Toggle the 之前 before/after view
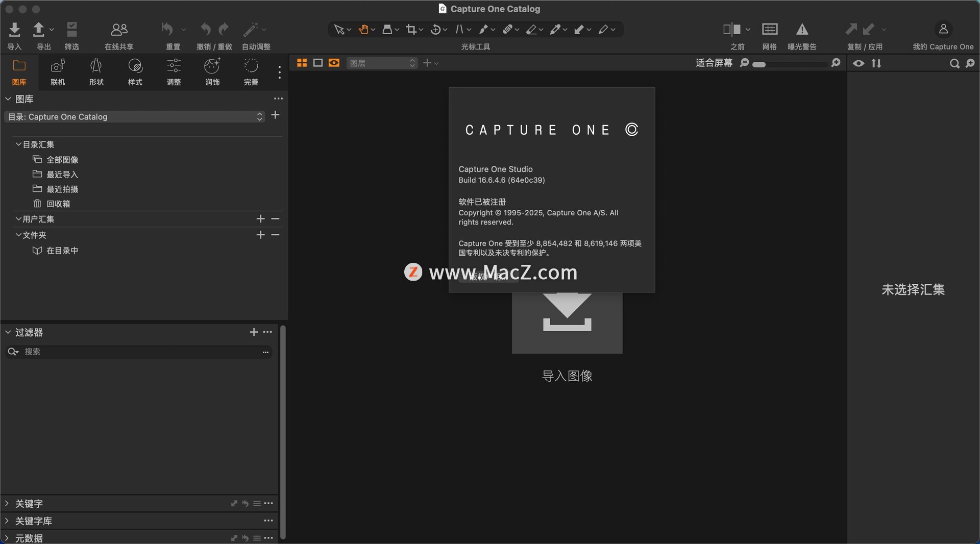 coord(732,29)
